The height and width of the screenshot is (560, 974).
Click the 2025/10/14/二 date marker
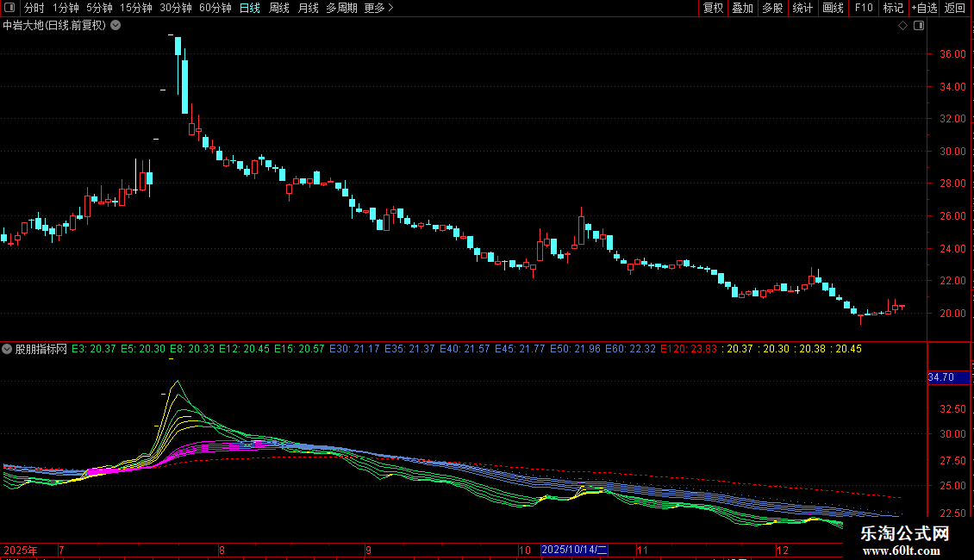pos(575,550)
